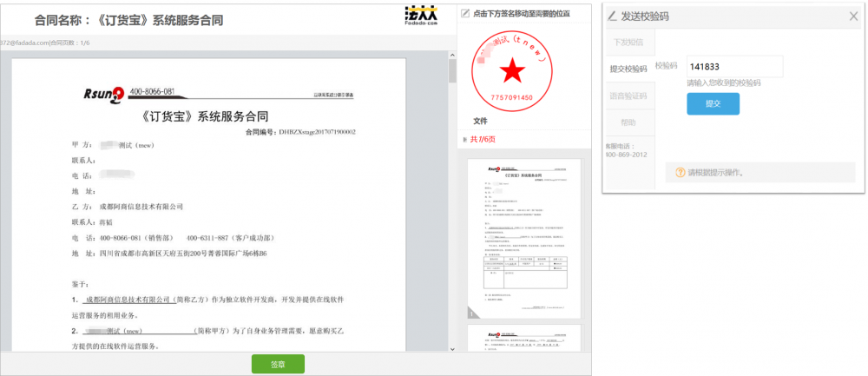868x376 pixels.
Task: Click the 文件 label
Action: click(x=481, y=122)
